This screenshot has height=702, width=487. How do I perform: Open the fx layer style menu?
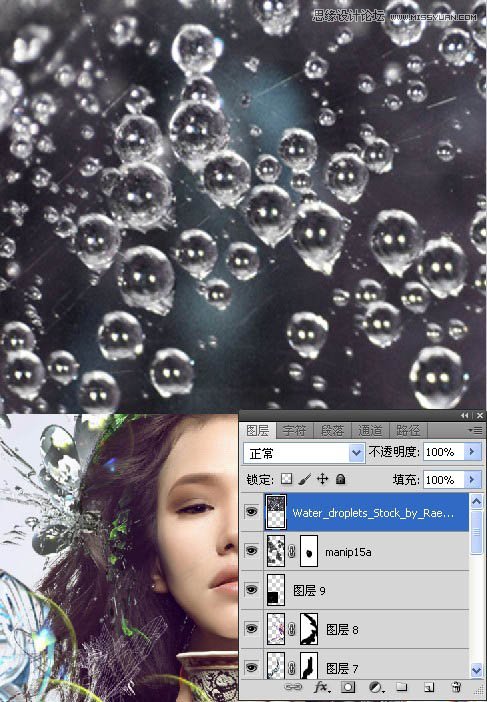click(x=321, y=687)
